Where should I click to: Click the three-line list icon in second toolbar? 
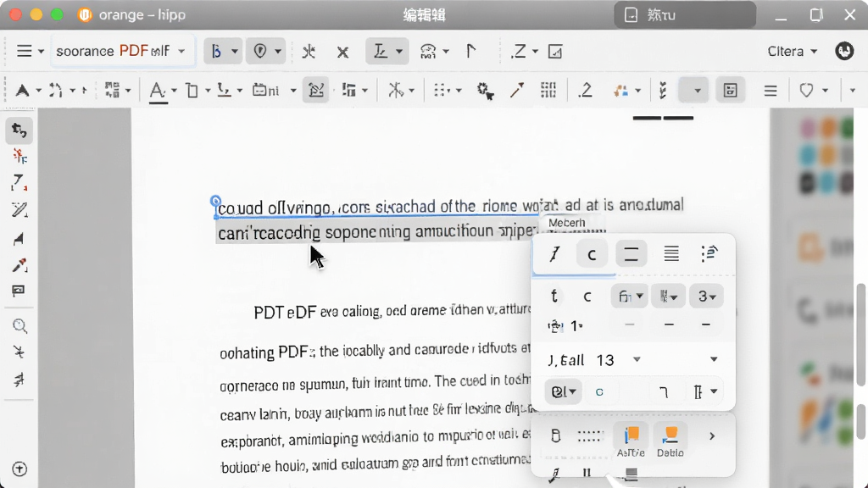(x=770, y=90)
